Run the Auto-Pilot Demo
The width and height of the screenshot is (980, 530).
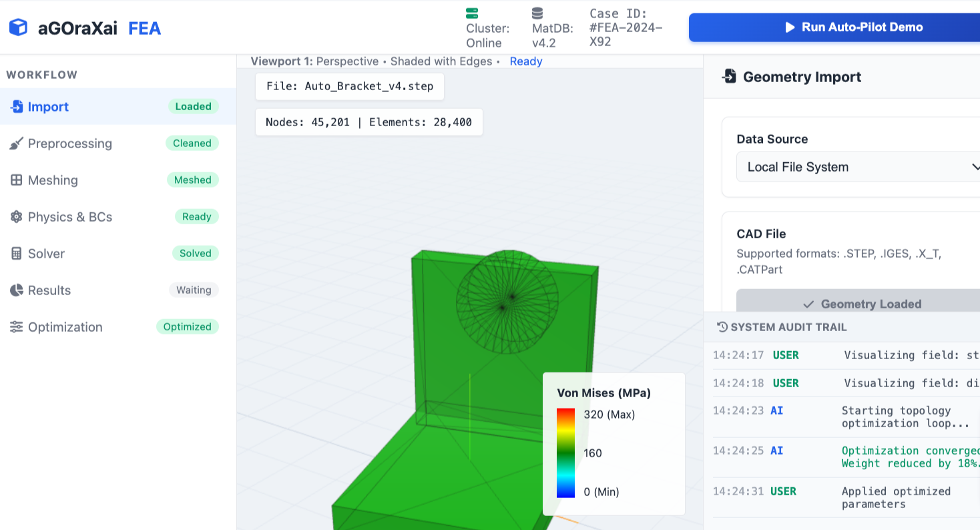(x=834, y=27)
